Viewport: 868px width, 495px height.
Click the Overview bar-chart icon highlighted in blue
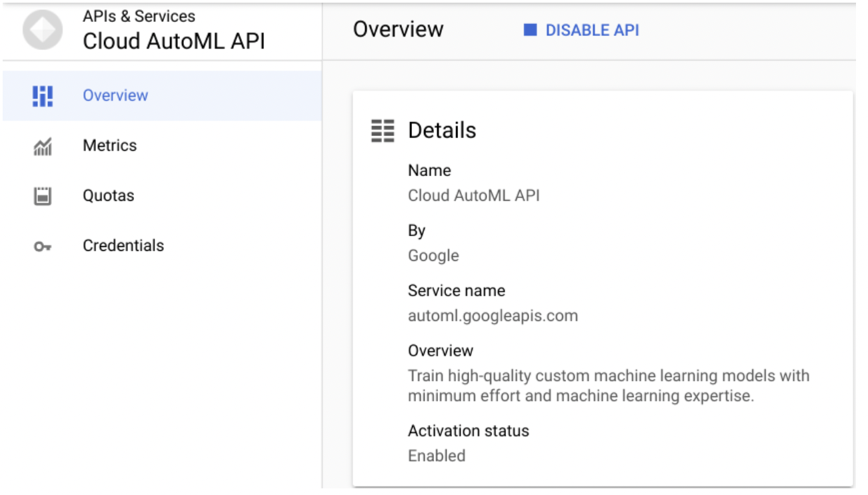[x=42, y=95]
